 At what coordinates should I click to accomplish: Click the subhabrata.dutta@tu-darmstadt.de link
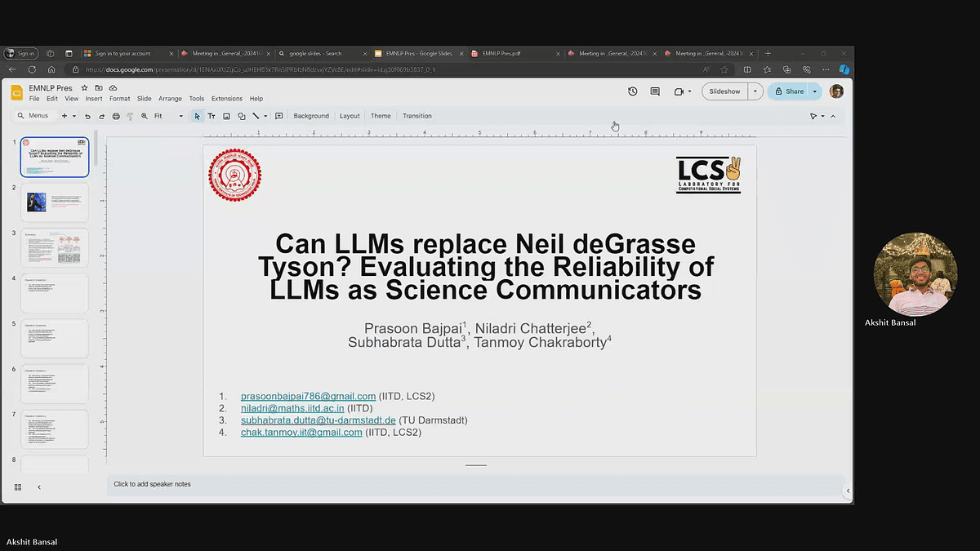click(318, 420)
